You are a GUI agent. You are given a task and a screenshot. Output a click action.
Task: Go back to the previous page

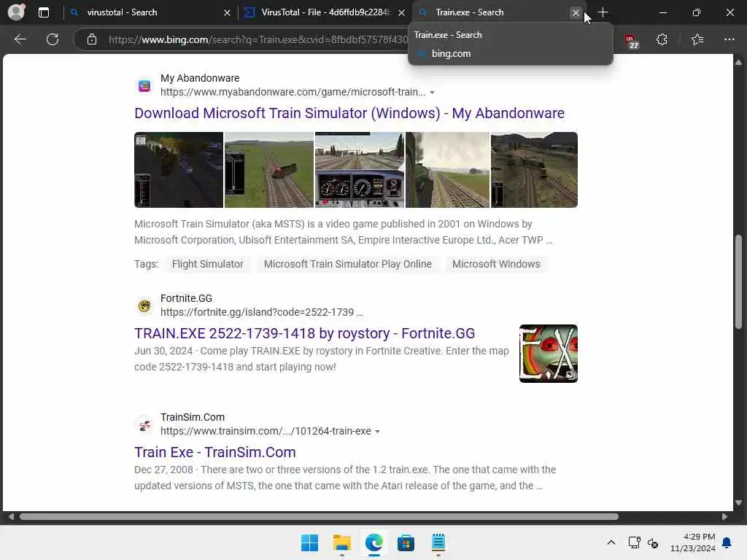pyautogui.click(x=20, y=39)
